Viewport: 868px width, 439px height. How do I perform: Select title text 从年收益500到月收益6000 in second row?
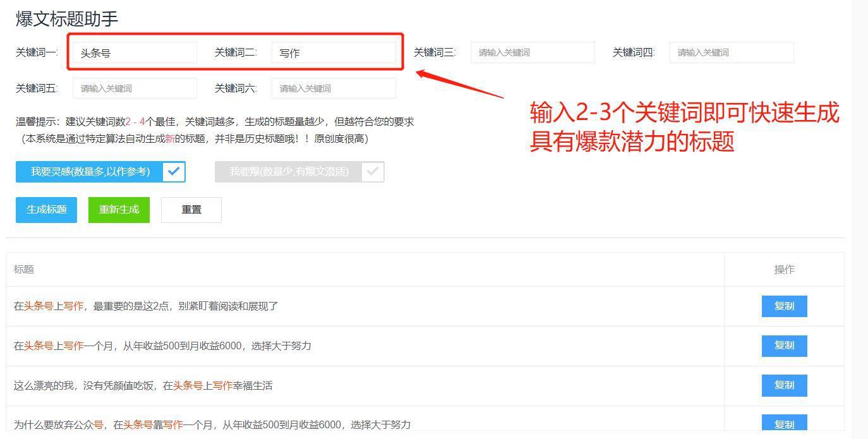(x=182, y=346)
